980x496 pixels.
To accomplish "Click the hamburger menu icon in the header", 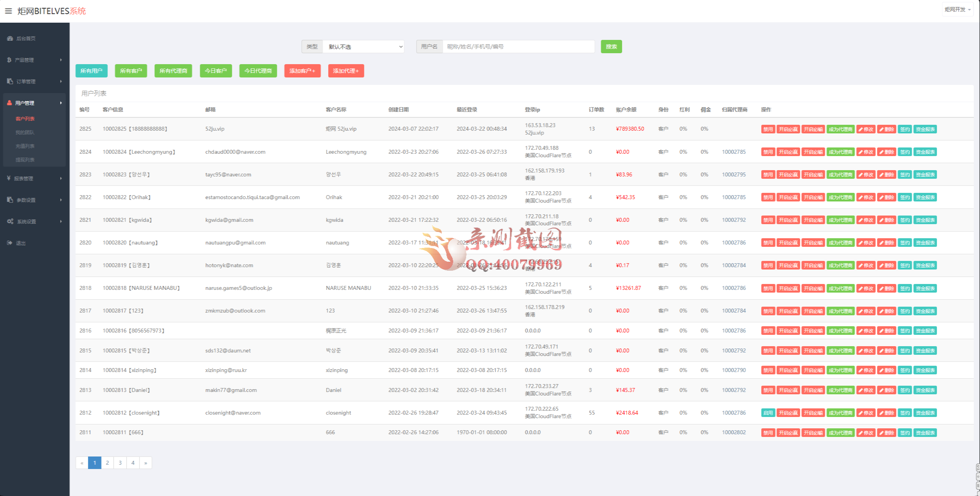I will [8, 11].
